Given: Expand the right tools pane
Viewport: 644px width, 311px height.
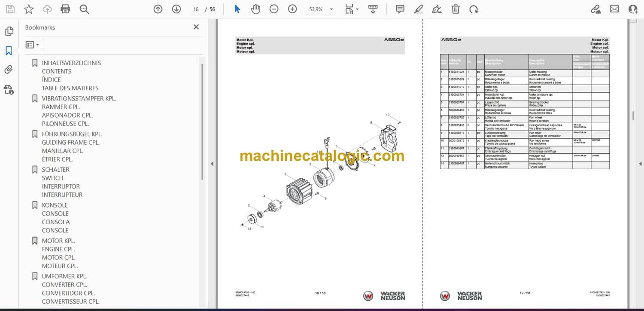Looking at the screenshot, I should [640, 164].
